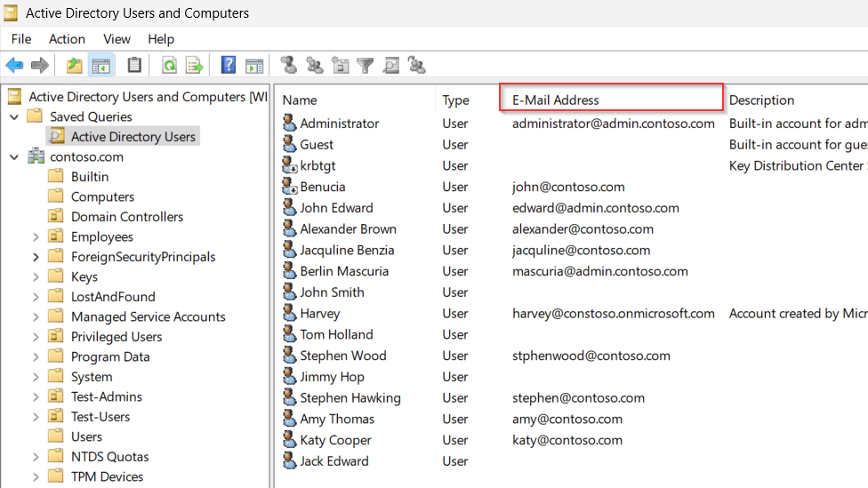This screenshot has width=868, height=488.
Task: Select the Stephen Hawking user
Action: (350, 398)
